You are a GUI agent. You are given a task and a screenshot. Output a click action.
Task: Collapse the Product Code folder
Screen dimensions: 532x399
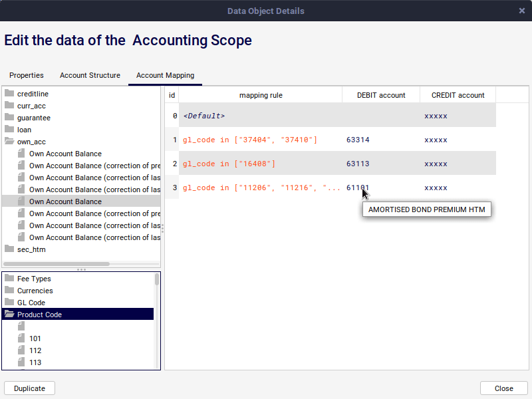click(9, 315)
